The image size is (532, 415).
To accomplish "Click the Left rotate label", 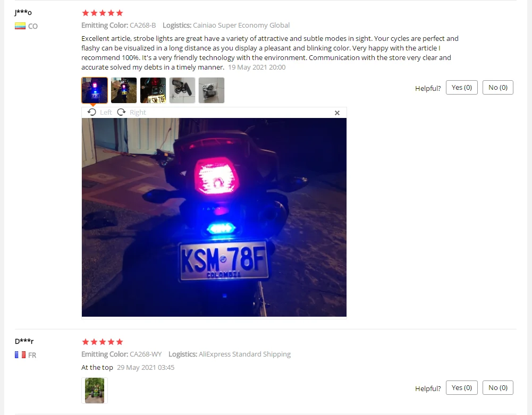I will (x=106, y=112).
